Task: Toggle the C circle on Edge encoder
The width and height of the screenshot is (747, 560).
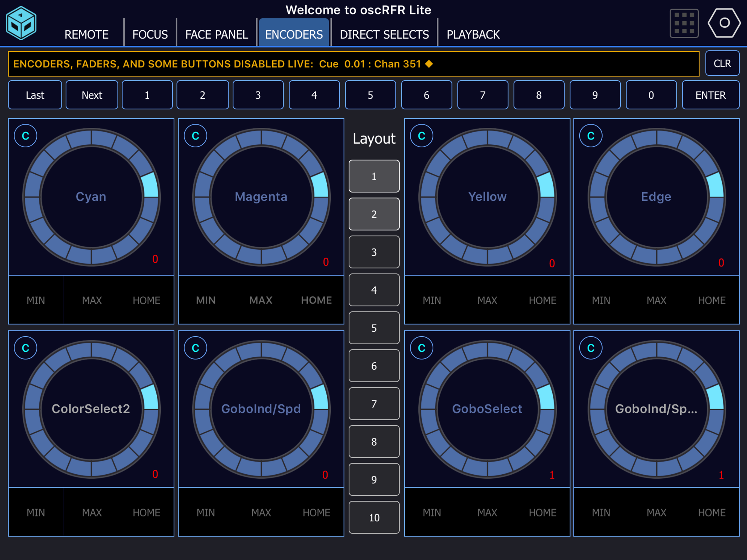Action: pos(590,136)
